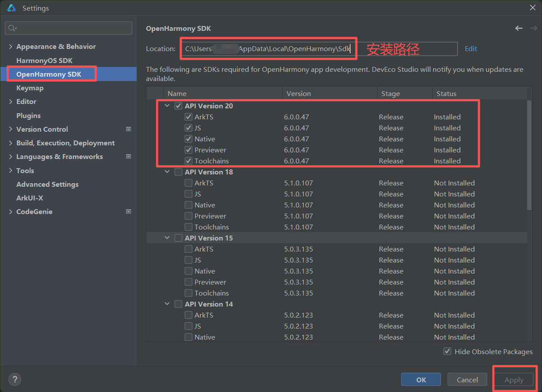Image resolution: width=542 pixels, height=392 pixels.
Task: Click CodeGenie project-level settings icon
Action: 129,211
